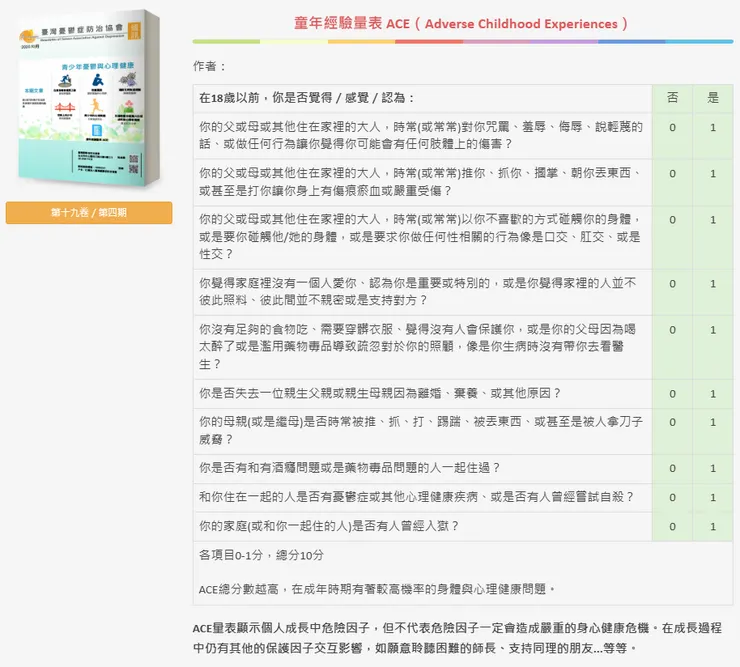740x667 pixels.
Task: Click the scoring note 各項目0-1分，總分10分
Action: coord(261,555)
